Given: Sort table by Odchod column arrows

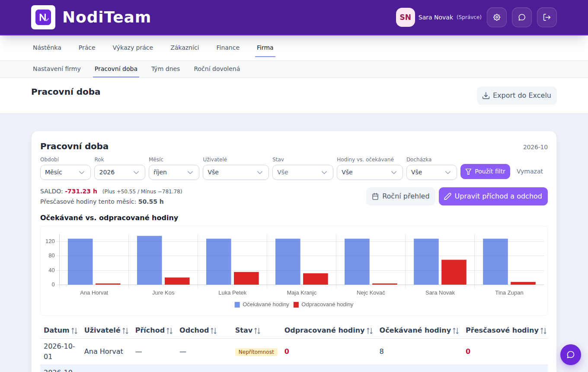Looking at the screenshot, I should (213, 330).
